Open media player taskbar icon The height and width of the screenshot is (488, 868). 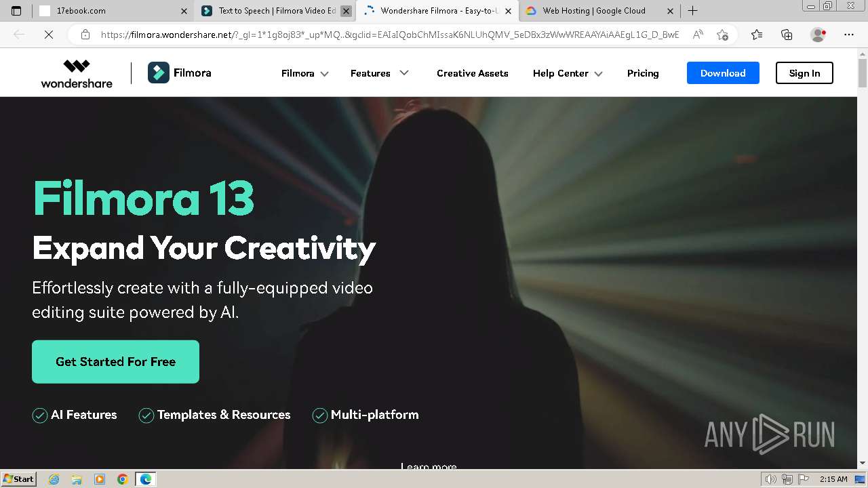click(100, 479)
